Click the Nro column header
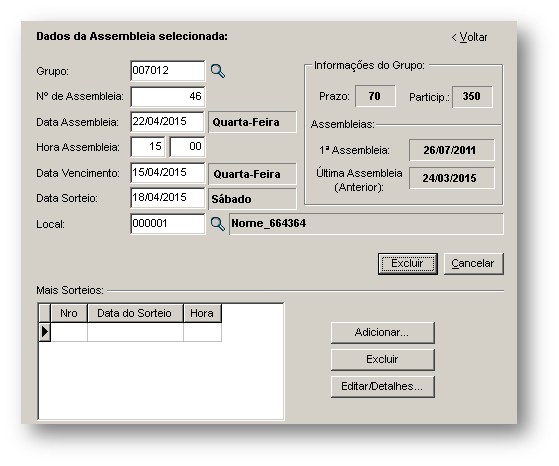 click(x=69, y=313)
